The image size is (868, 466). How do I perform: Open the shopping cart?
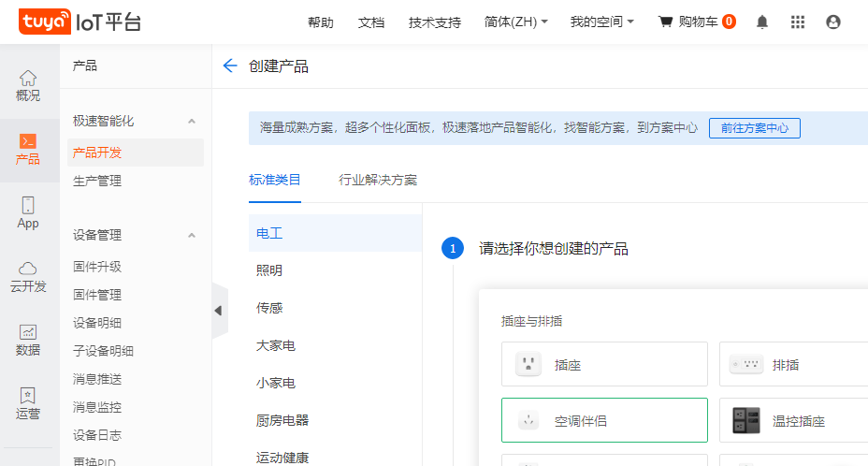click(x=697, y=22)
